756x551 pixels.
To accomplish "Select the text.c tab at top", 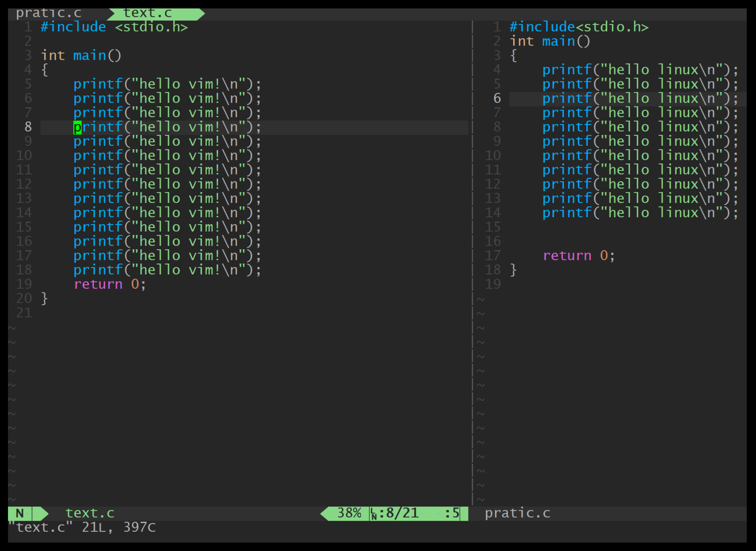I will coord(148,13).
